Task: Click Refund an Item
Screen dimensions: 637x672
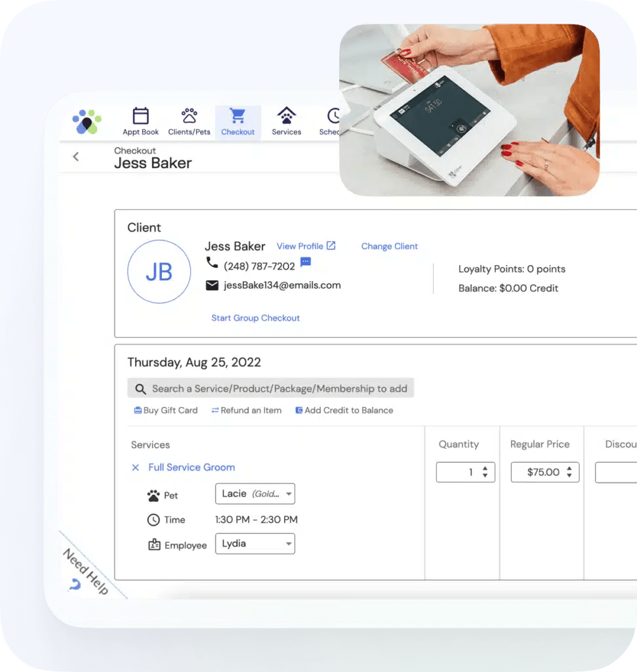Action: (x=246, y=411)
